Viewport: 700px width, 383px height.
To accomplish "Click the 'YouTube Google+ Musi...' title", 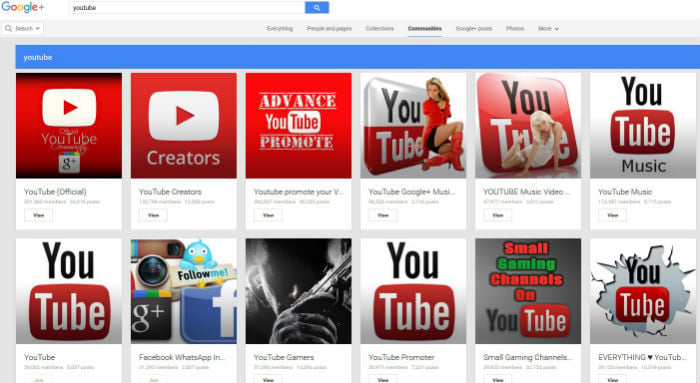I will tap(411, 192).
